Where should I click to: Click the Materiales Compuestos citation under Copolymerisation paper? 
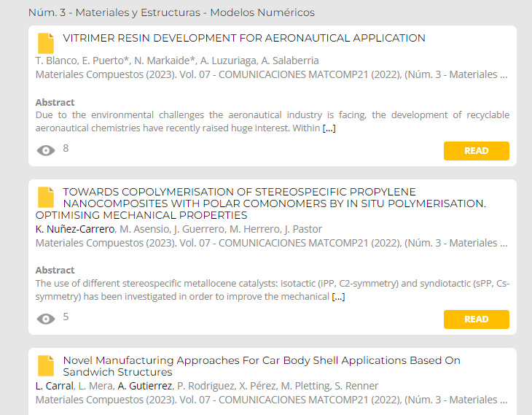(x=271, y=243)
